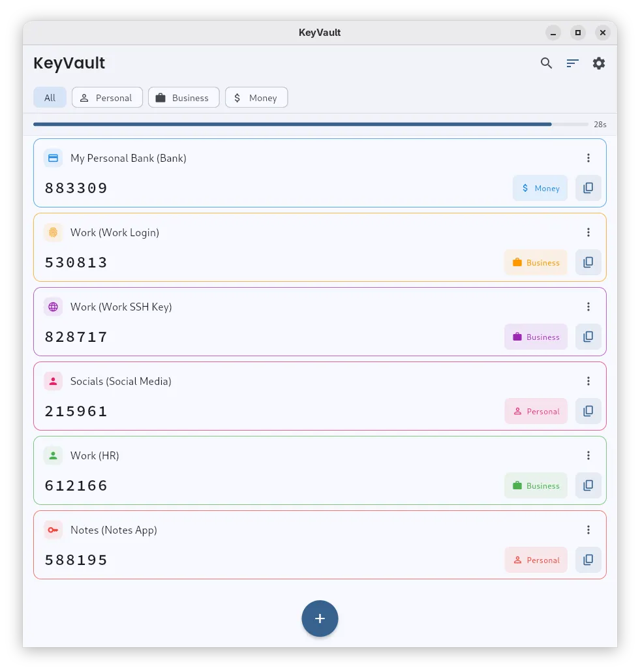This screenshot has width=640, height=672.
Task: Open settings gear icon
Action: click(598, 63)
